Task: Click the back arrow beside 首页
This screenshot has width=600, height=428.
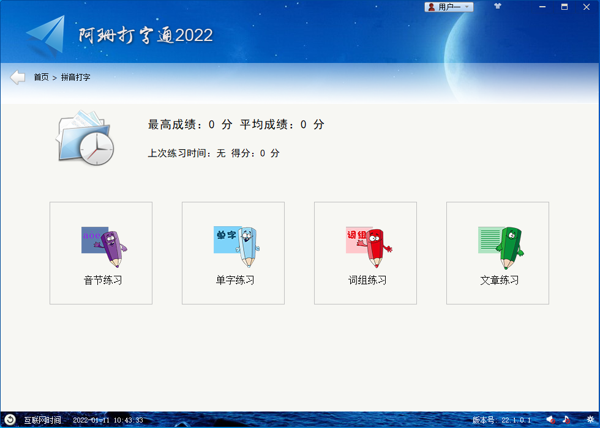Action: (x=18, y=77)
